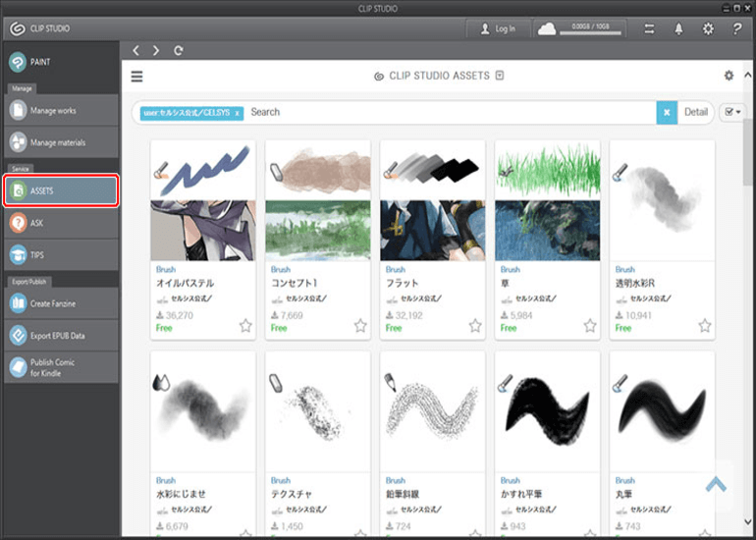Open the Assets page gear settings
This screenshot has height=540, width=756.
pos(729,76)
